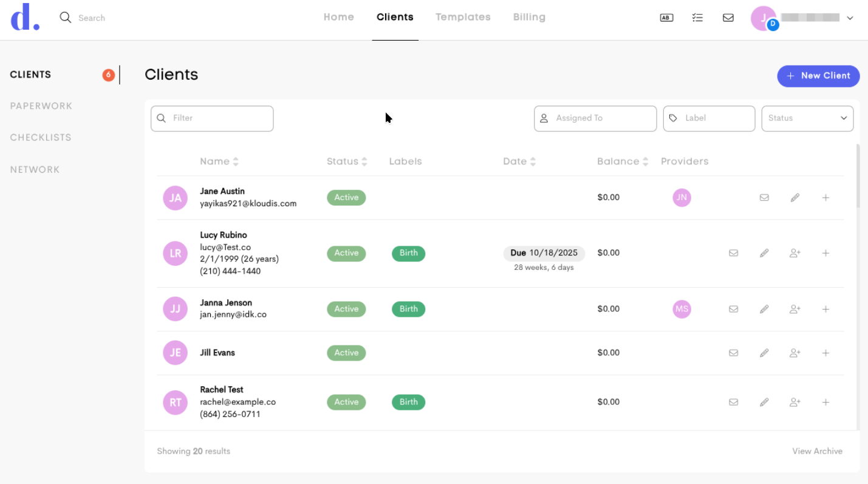This screenshot has width=868, height=484.
Task: Open Janna Jenson's client record
Action: click(226, 303)
